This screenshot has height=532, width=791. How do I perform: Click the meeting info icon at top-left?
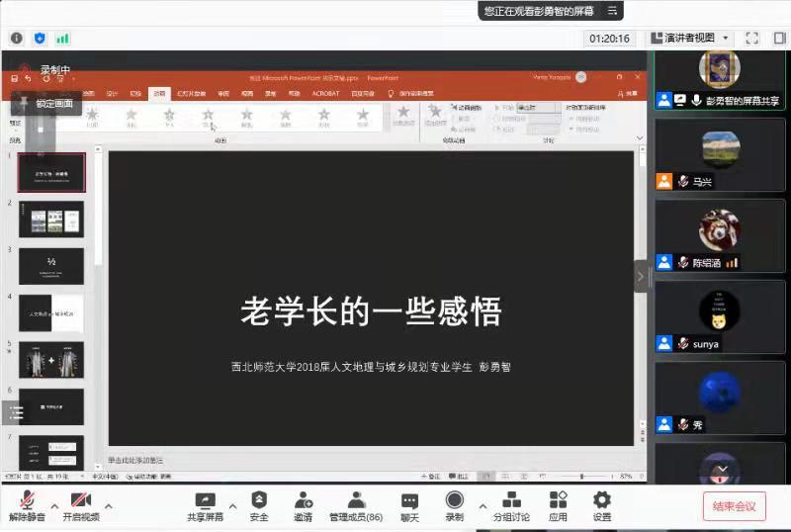tap(17, 39)
